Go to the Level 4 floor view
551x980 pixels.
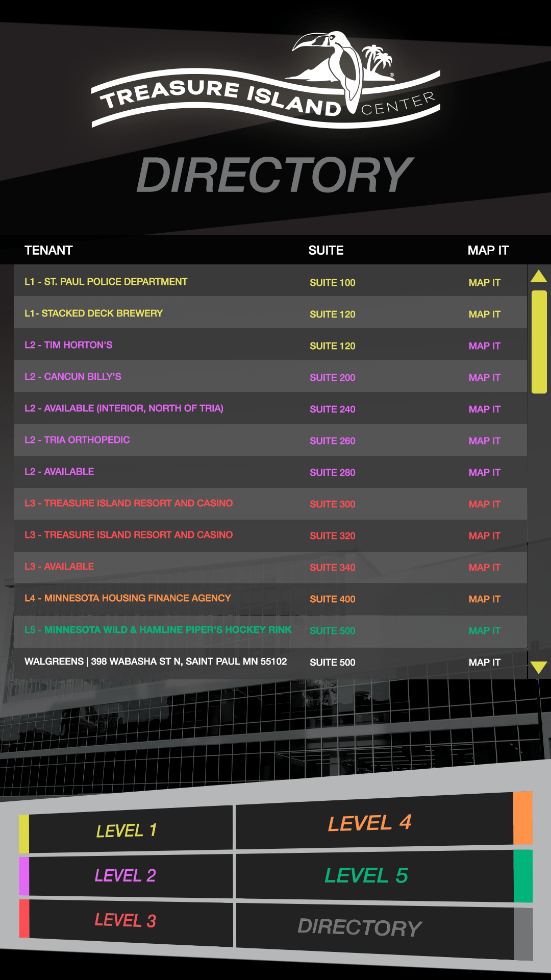(369, 823)
